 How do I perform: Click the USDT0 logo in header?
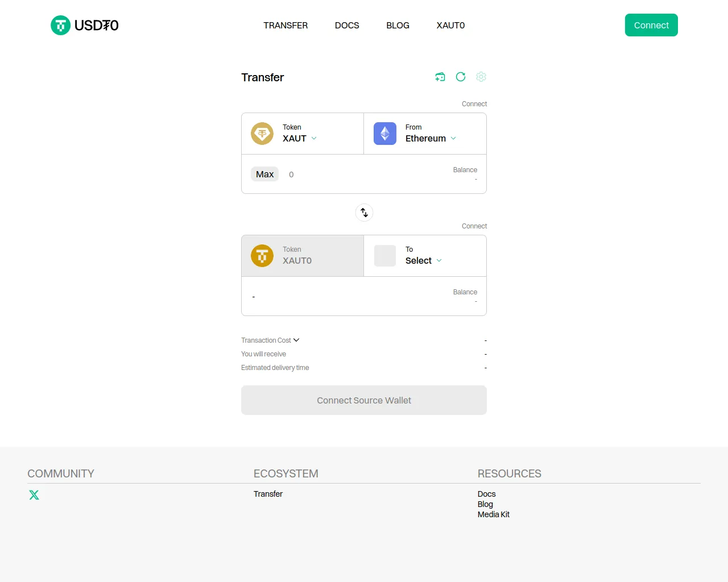coord(85,25)
